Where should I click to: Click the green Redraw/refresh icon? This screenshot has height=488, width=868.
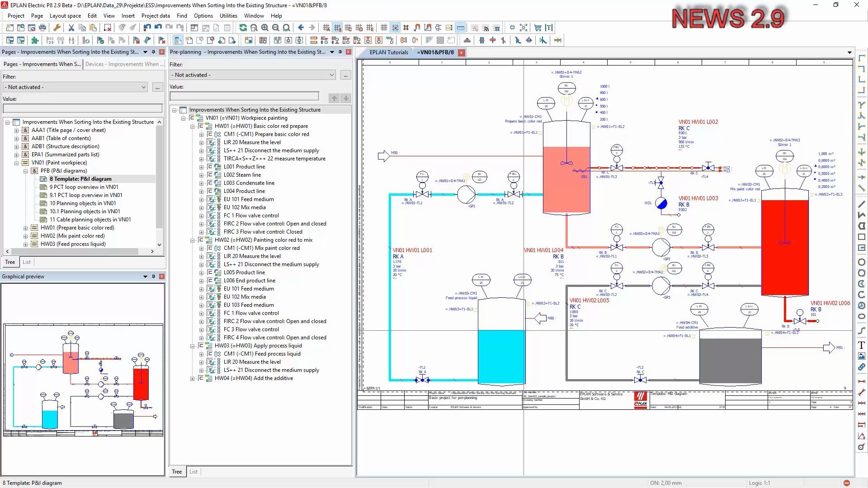point(243,28)
